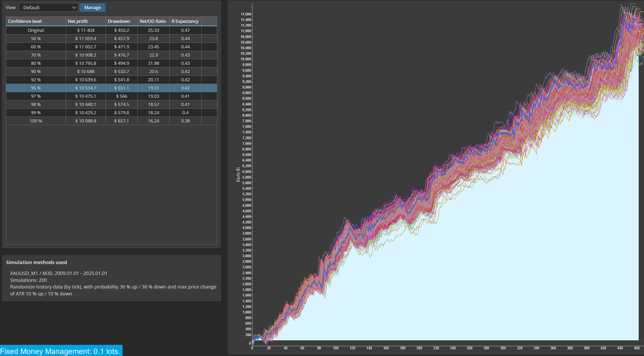This screenshot has height=356, width=644.
Task: Select the 50 % confidence row
Action: (x=112, y=38)
